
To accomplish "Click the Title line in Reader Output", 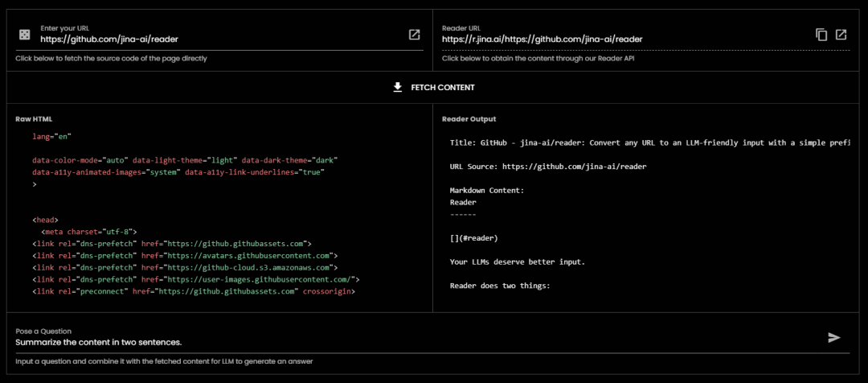I will pos(650,142).
